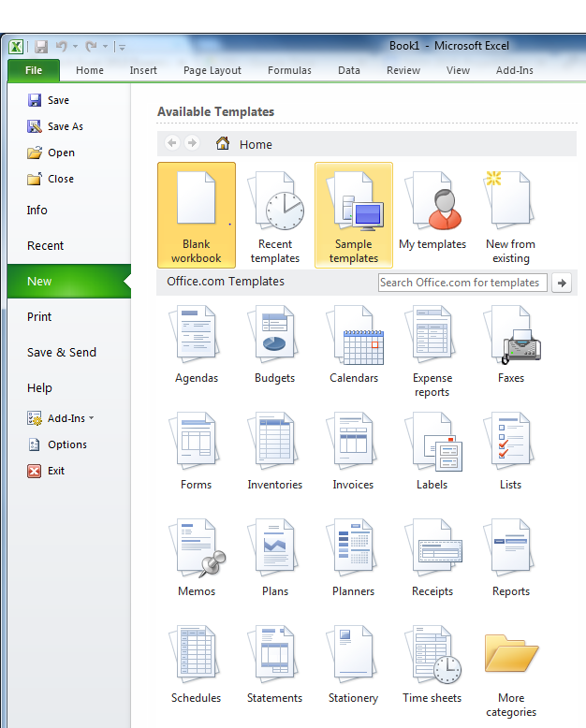This screenshot has width=586, height=728.
Task: Click the Redo arrow in Quick Access Toolbar
Action: tap(91, 46)
